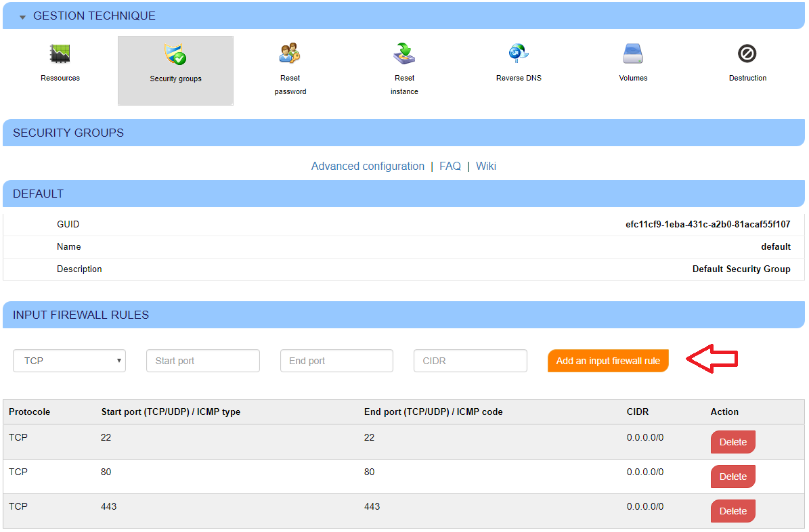The image size is (809, 532).
Task: Click the 0.0.0.0/0 CIDR in port 443 row
Action: [645, 507]
